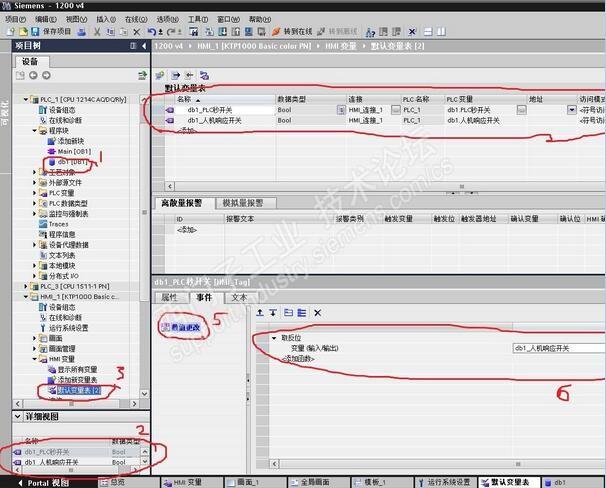Switch to the 属性 properties tab
Viewport: 606px width, 488px height.
[169, 297]
